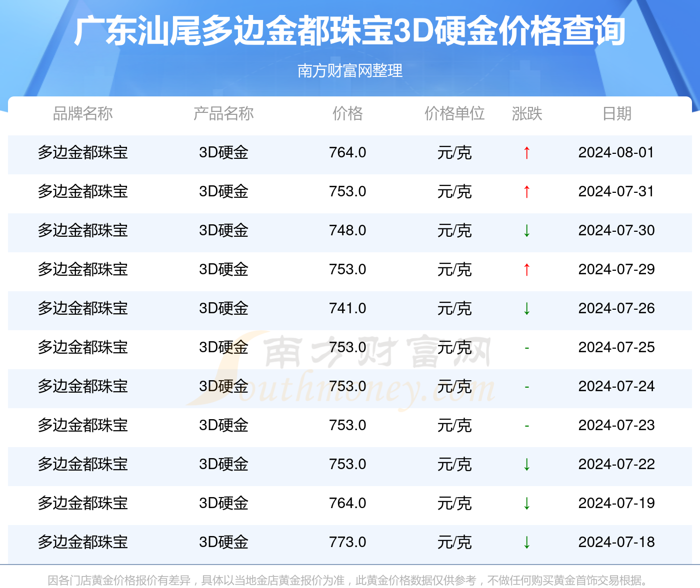Select the 涨跌 column header
Image resolution: width=700 pixels, height=588 pixels.
pyautogui.click(x=527, y=114)
